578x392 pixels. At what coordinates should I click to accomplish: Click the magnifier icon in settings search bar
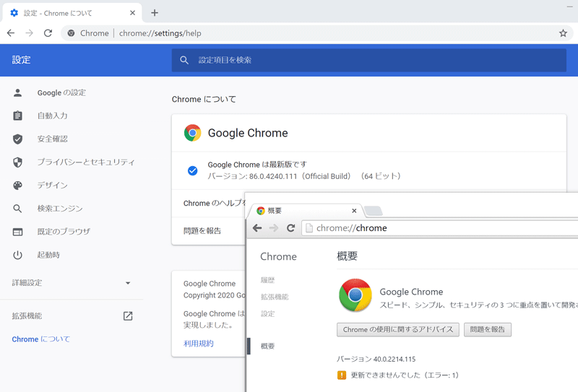coord(184,60)
